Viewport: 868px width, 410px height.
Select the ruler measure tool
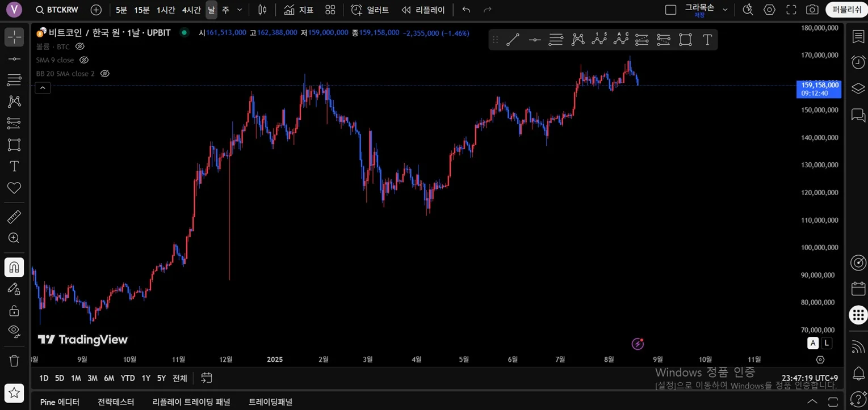point(14,217)
